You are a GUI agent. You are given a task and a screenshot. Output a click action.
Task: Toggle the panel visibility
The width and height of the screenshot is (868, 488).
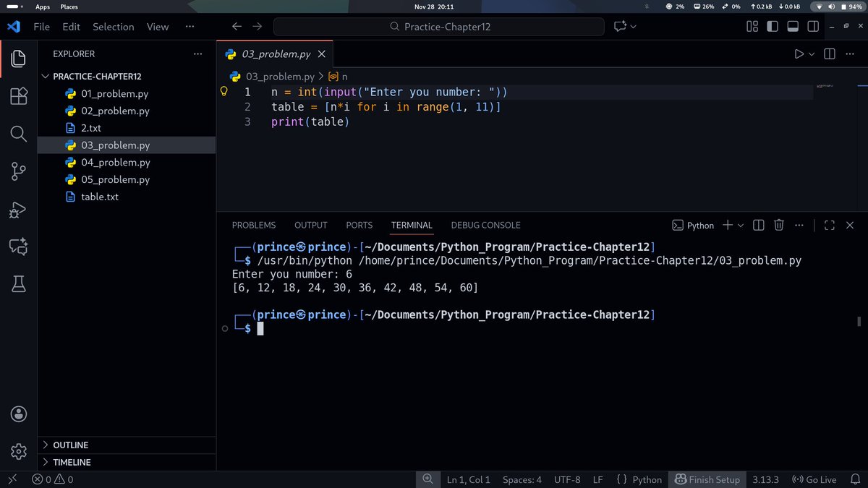(x=793, y=26)
